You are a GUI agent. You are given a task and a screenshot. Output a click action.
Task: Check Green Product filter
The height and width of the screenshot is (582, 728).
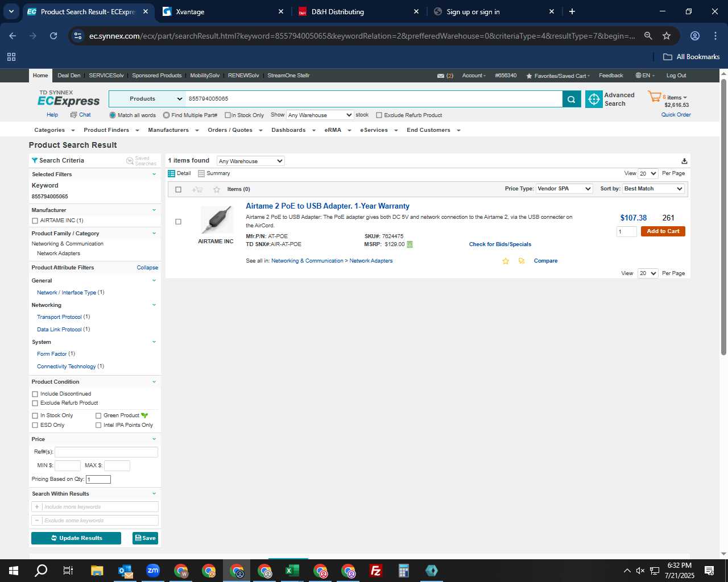pyautogui.click(x=98, y=415)
